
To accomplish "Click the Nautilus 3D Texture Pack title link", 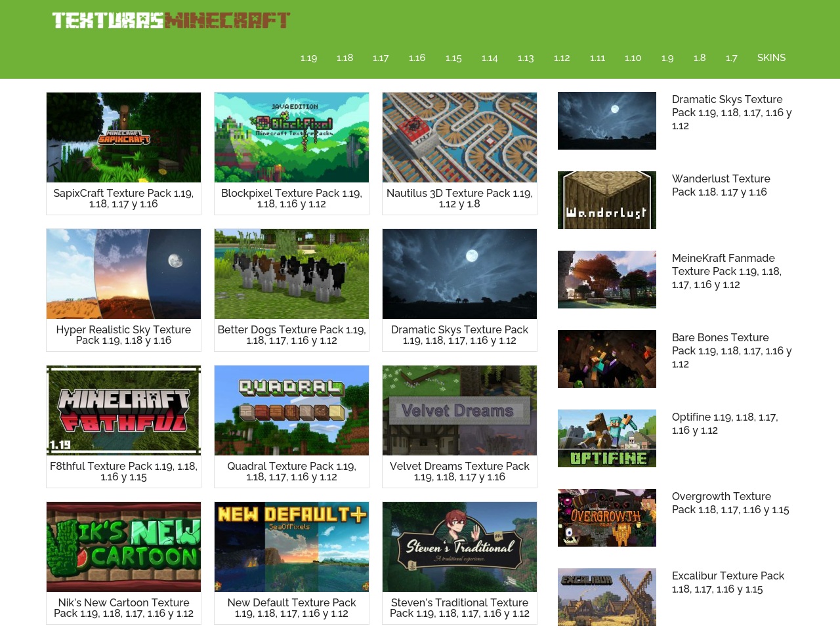I will [459, 198].
